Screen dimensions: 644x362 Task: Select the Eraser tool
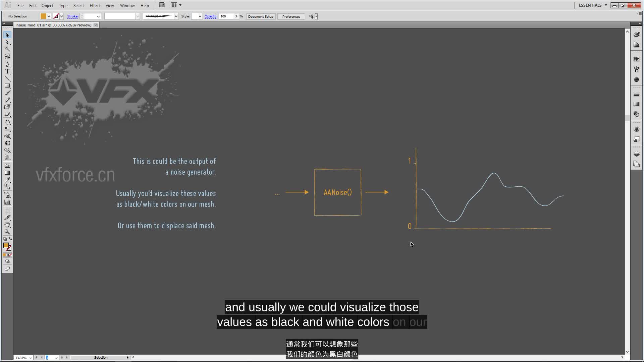coord(7,114)
